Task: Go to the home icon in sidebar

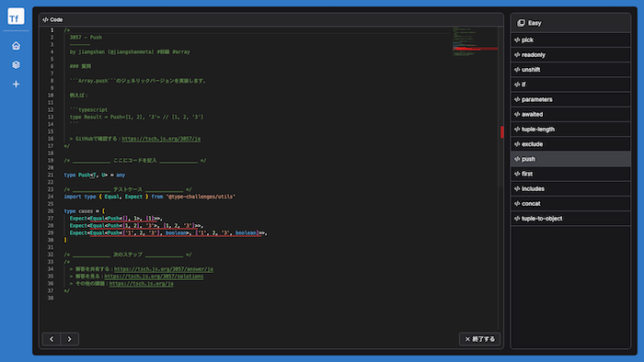Action: 16,46
